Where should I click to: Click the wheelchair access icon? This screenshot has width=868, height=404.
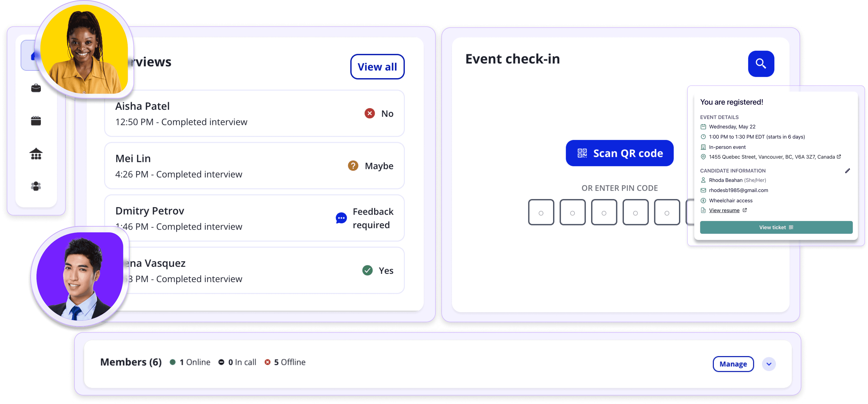(x=703, y=201)
